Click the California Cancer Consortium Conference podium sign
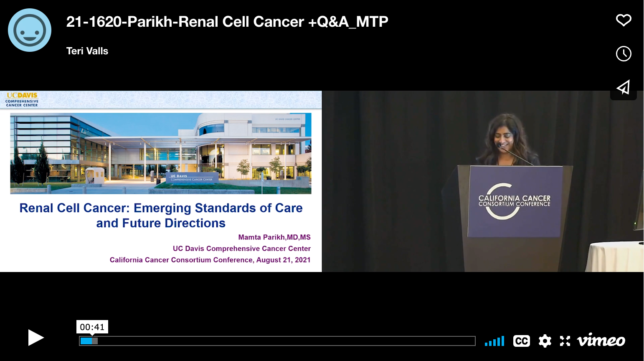644x361 pixels. [515, 201]
